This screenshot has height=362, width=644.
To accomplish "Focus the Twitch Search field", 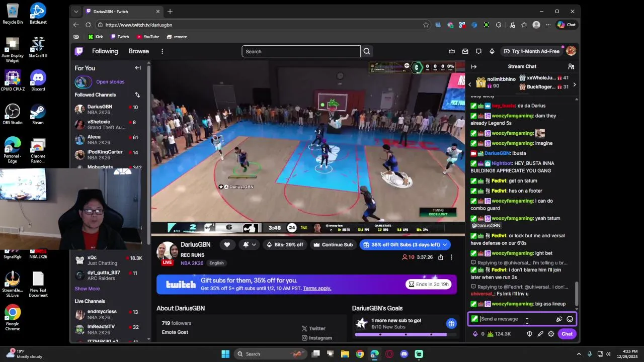I will [301, 51].
